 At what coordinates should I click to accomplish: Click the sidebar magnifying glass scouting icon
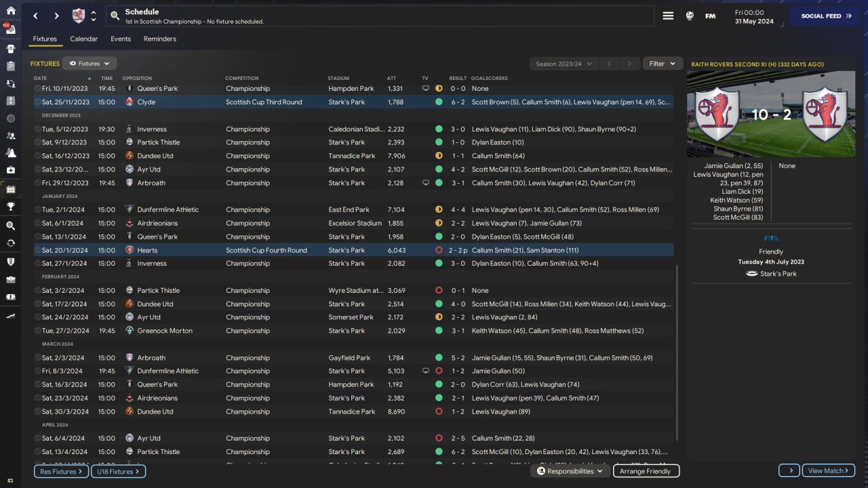(10, 226)
